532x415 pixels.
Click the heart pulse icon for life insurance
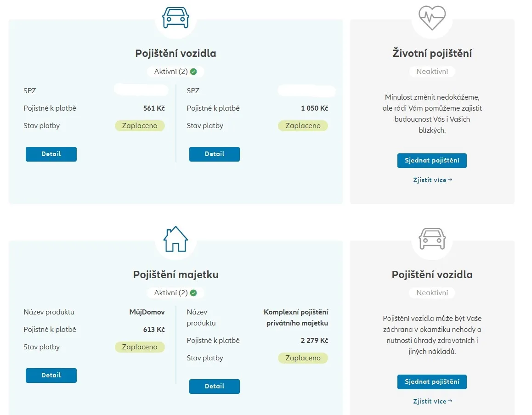click(432, 18)
